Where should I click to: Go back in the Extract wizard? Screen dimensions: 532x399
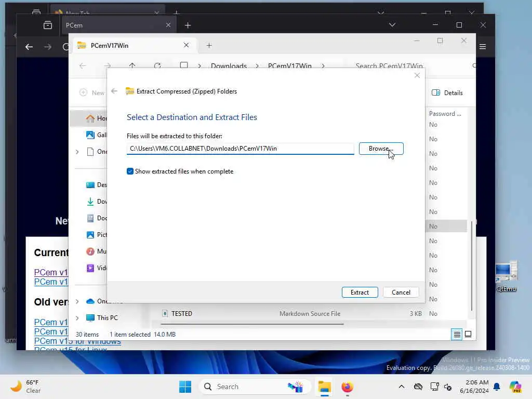(114, 91)
